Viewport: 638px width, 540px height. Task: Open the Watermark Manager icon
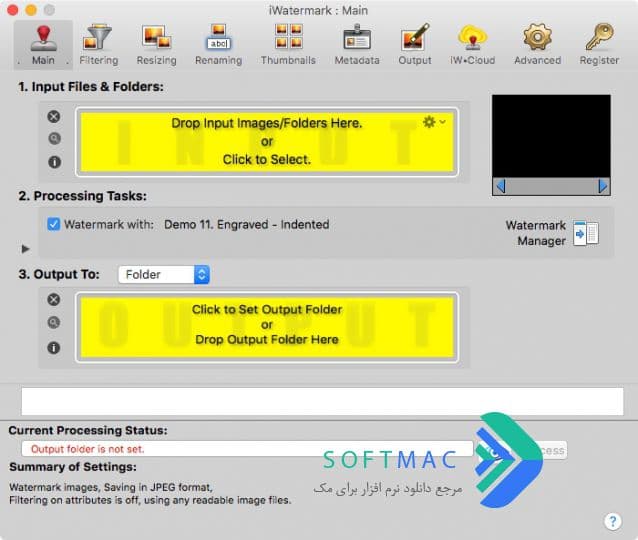(x=586, y=233)
